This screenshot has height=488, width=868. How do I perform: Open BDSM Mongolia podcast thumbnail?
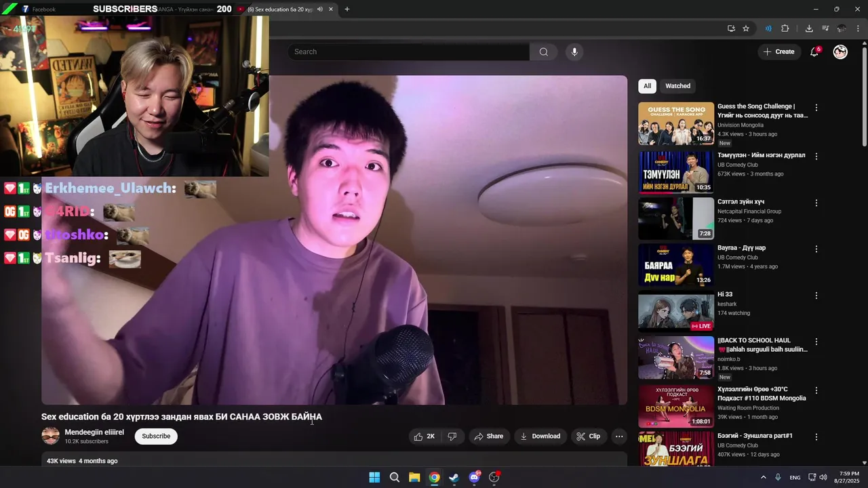coord(676,406)
